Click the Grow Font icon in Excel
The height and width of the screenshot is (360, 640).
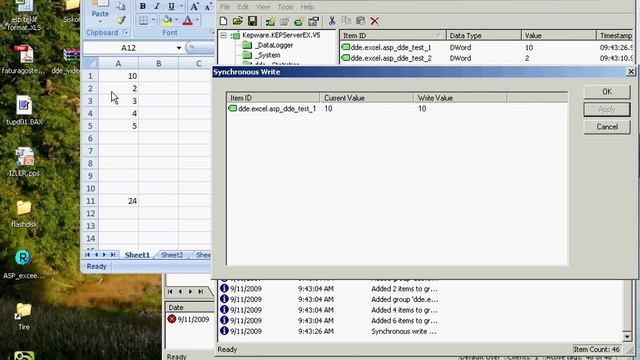(194, 7)
